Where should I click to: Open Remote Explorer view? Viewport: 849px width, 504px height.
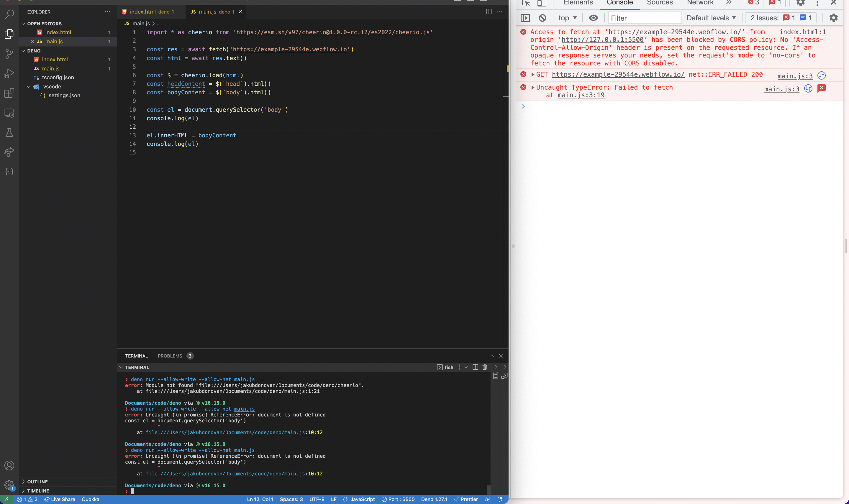9,113
